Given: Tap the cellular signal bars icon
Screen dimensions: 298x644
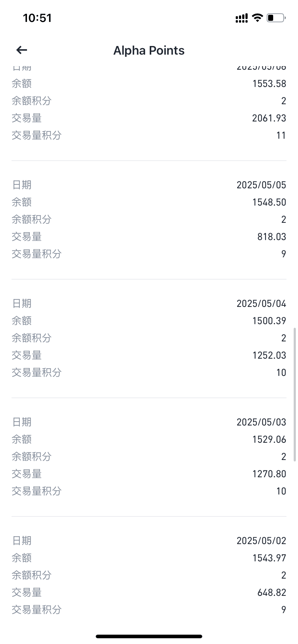Looking at the screenshot, I should 241,18.
